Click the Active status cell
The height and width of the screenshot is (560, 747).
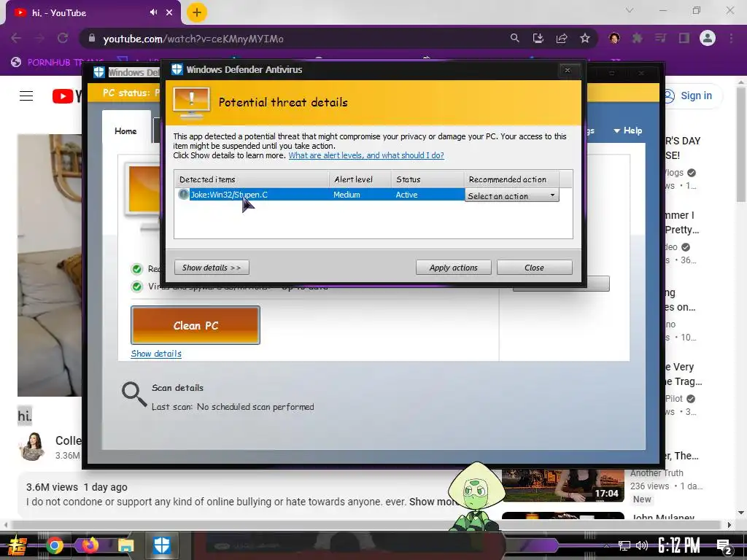click(406, 195)
